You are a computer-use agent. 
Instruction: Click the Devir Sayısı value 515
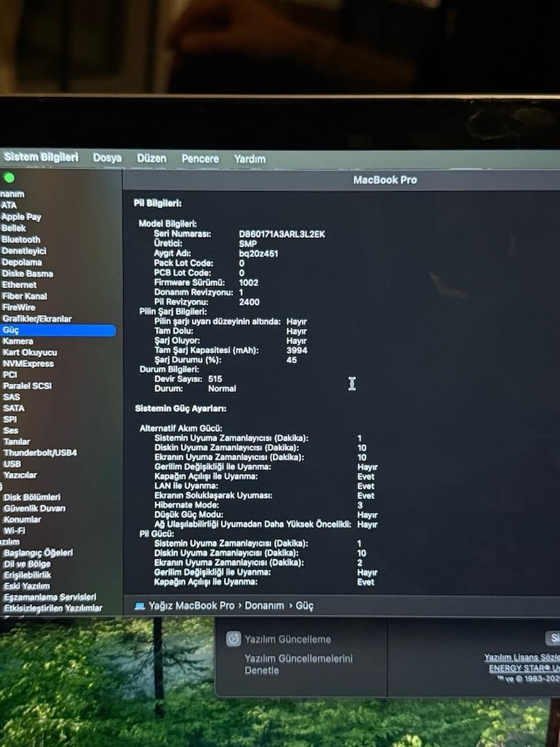(x=215, y=379)
